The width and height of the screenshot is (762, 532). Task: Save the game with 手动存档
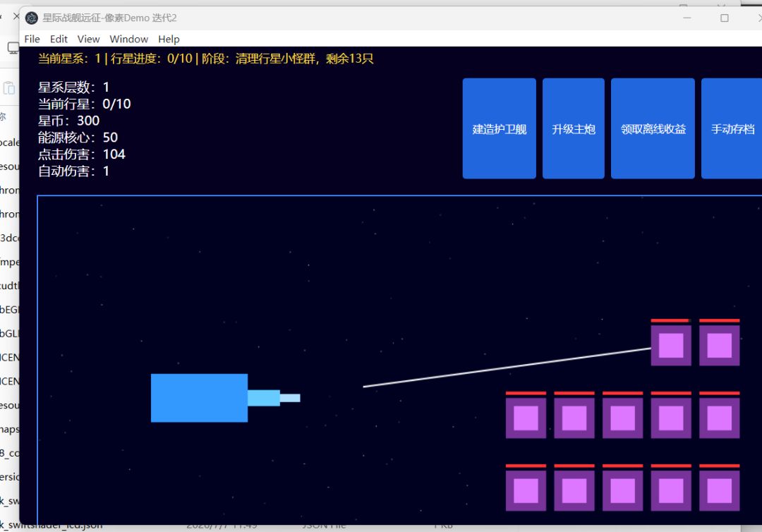tap(732, 128)
